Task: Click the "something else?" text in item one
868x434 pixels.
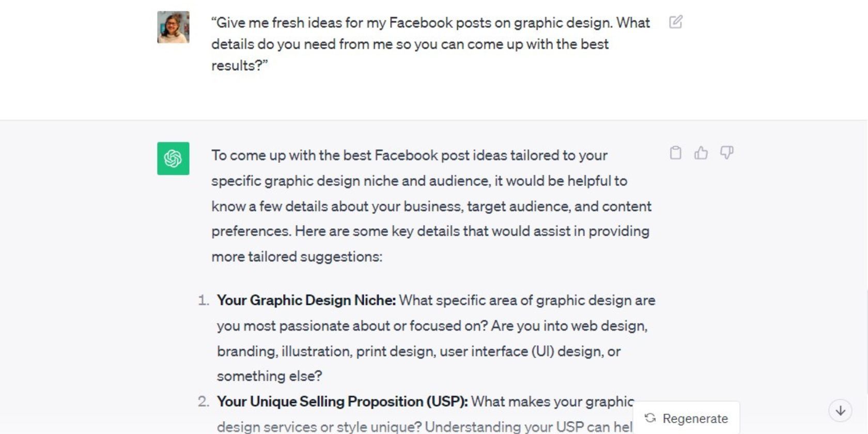Action: (269, 376)
